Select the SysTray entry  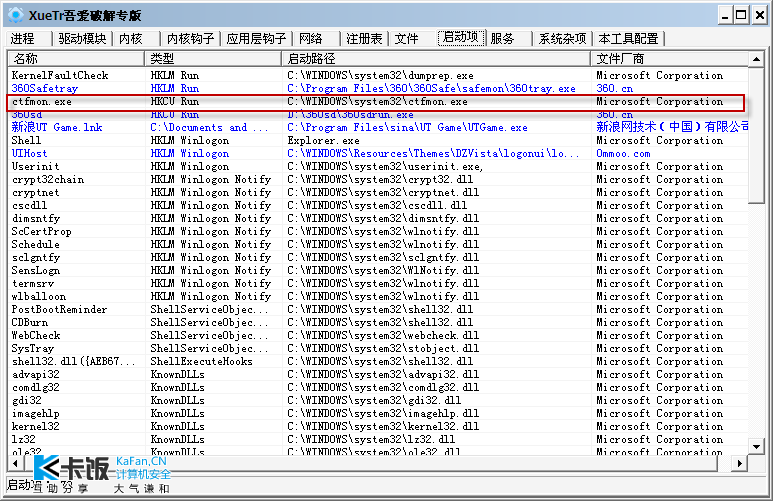378,348
